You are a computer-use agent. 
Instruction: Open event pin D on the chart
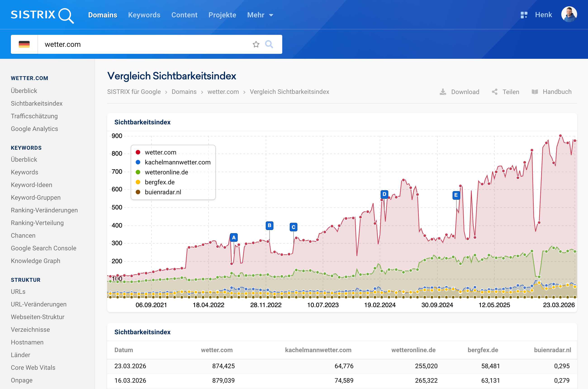[384, 194]
